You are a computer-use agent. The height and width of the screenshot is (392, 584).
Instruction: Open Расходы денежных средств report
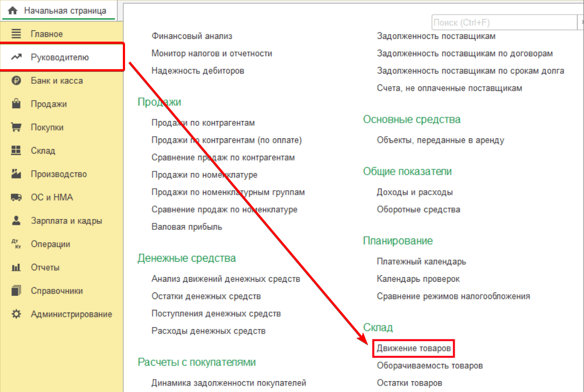pyautogui.click(x=208, y=331)
